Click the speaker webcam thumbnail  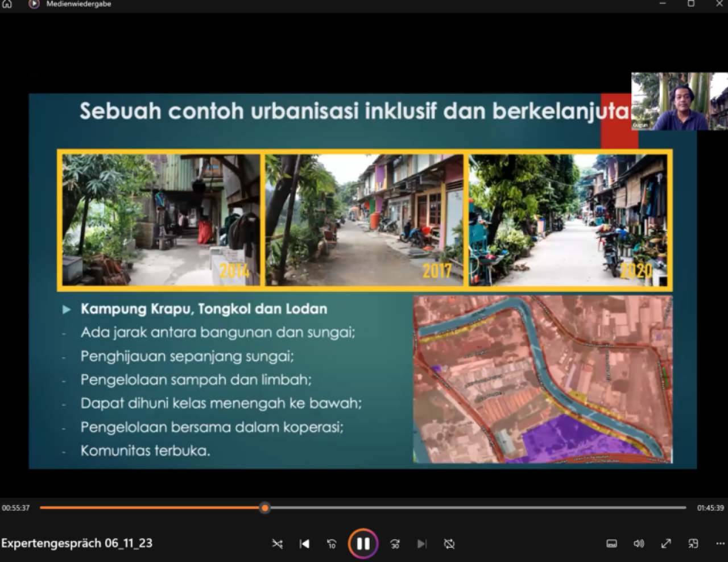[x=679, y=101]
